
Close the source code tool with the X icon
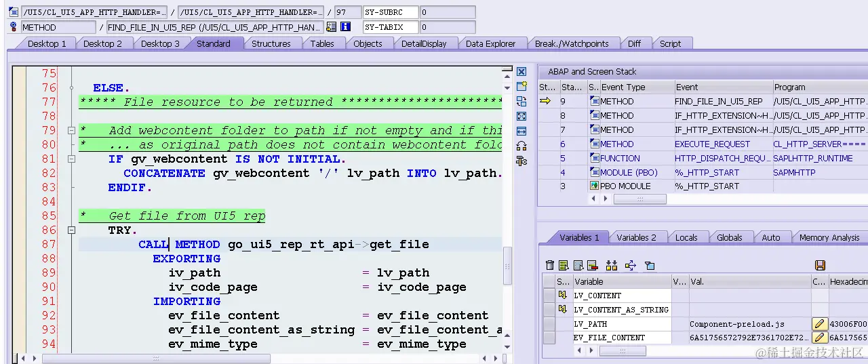coord(521,72)
